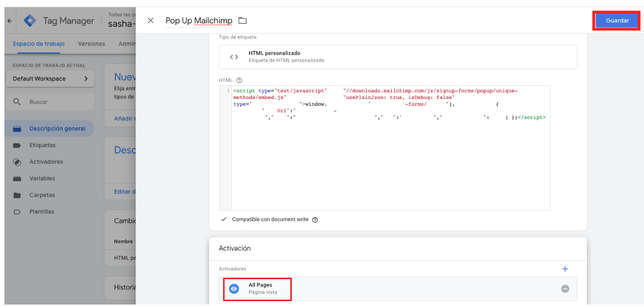The width and height of the screenshot is (644, 306).
Task: Click the Tag Manager logo icon
Action: pos(30,21)
